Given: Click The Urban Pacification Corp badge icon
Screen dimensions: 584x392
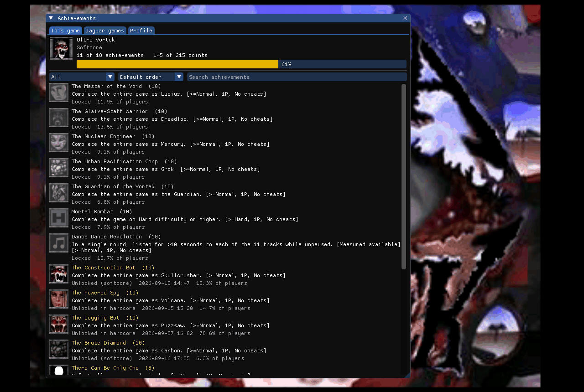Looking at the screenshot, I should 59,168.
